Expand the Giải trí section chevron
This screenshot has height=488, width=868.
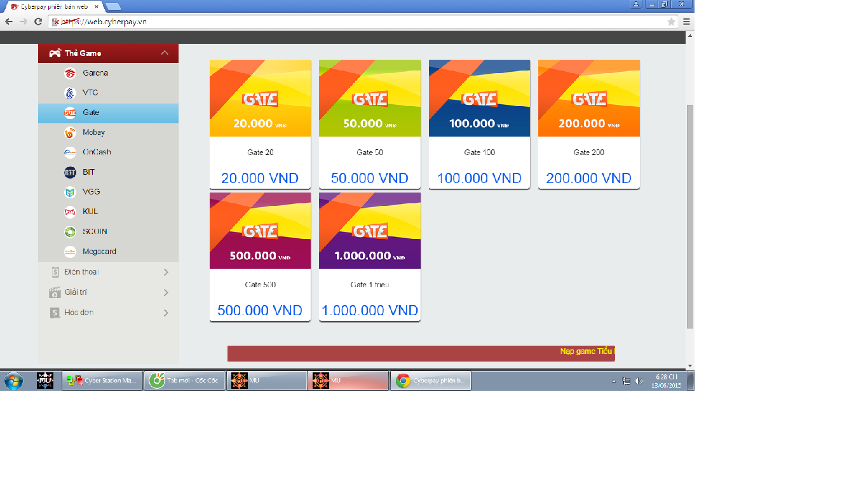click(x=166, y=292)
